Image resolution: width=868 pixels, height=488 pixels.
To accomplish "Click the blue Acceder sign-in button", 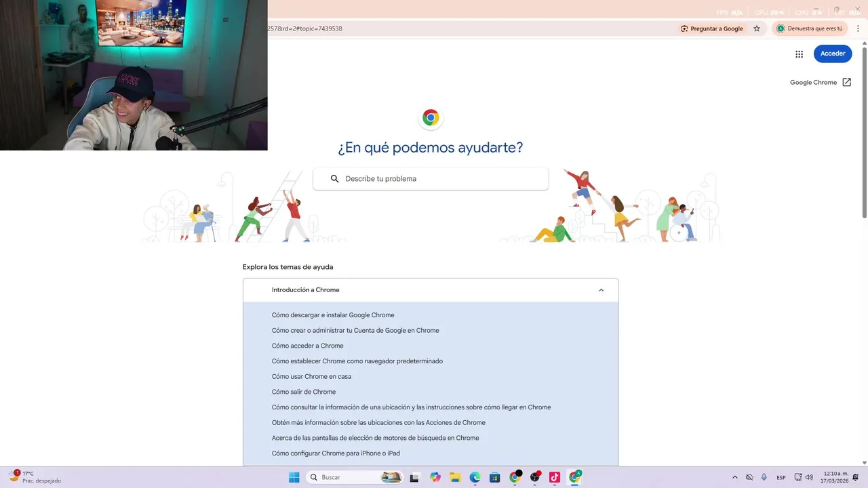I will tap(833, 54).
